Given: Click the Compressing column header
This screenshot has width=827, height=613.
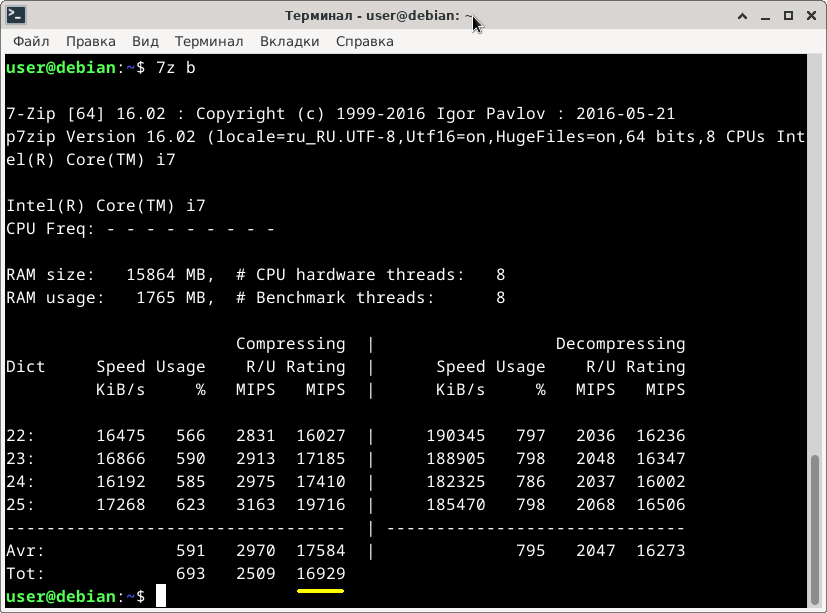Looking at the screenshot, I should click(x=291, y=344).
